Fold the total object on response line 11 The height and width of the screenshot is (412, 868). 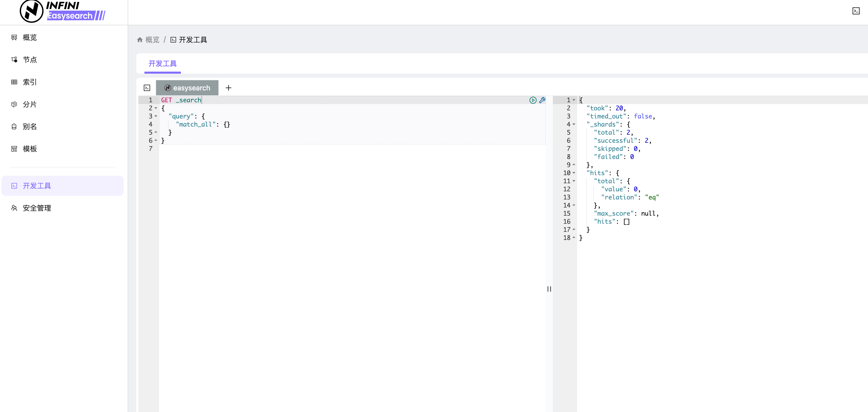point(574,181)
